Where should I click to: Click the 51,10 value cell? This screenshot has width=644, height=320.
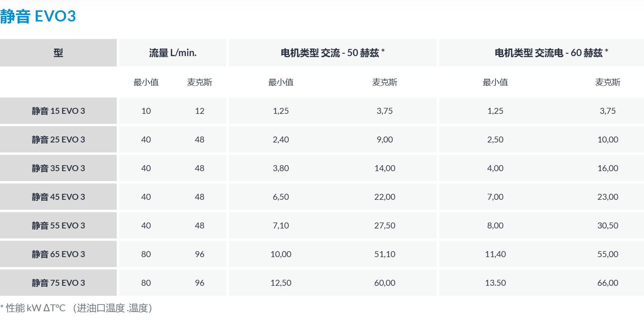(385, 254)
